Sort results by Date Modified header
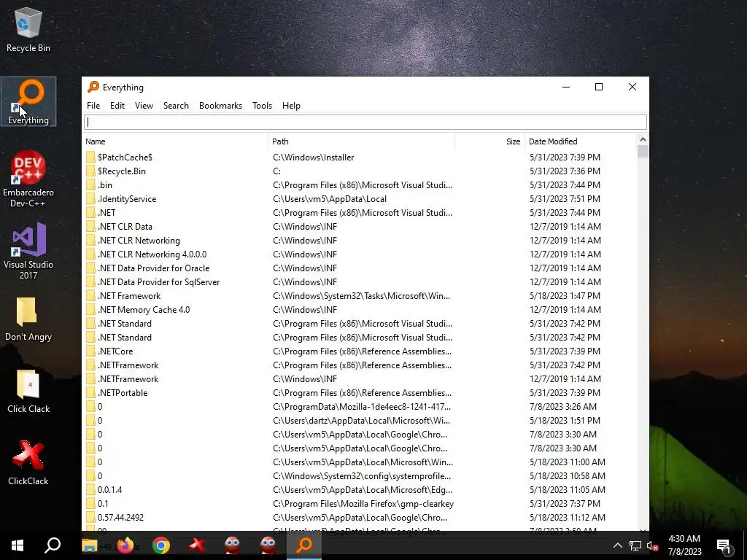Screen dimensions: 747x560 coord(580,141)
